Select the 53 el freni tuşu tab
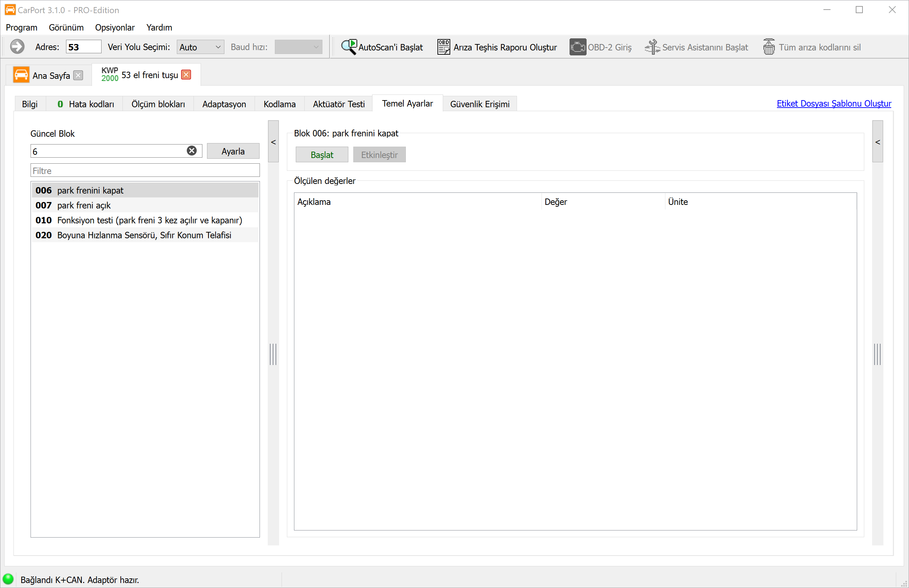Image resolution: width=909 pixels, height=588 pixels. pos(146,75)
